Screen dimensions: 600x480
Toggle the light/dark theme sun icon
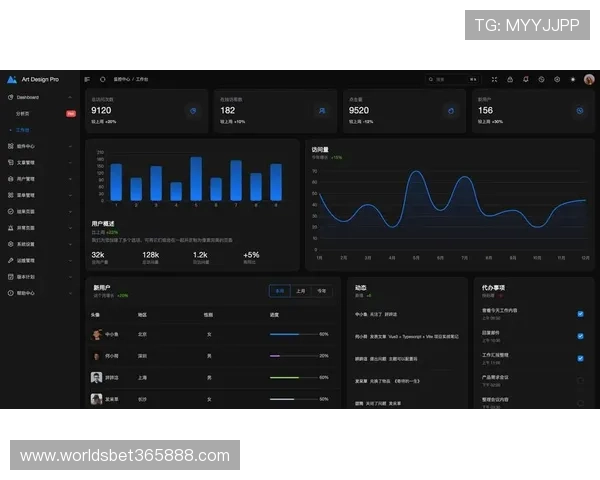click(573, 79)
